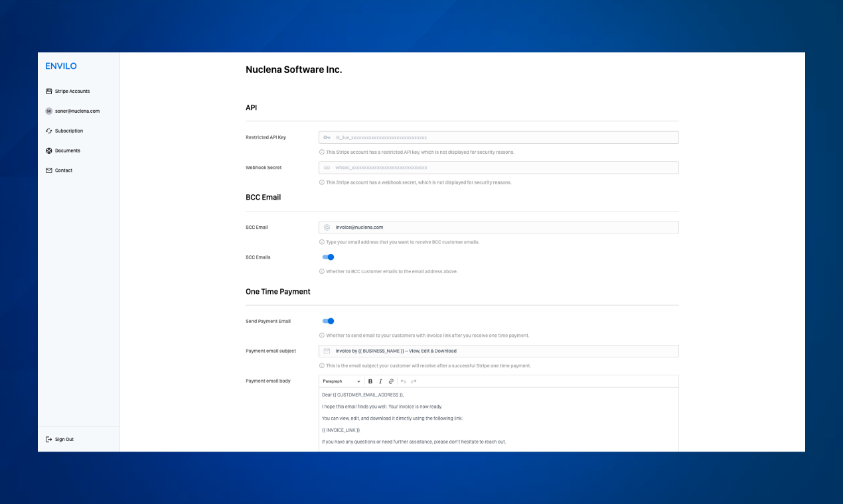
Task: Click the "Webhook Secret" label
Action: 264,168
